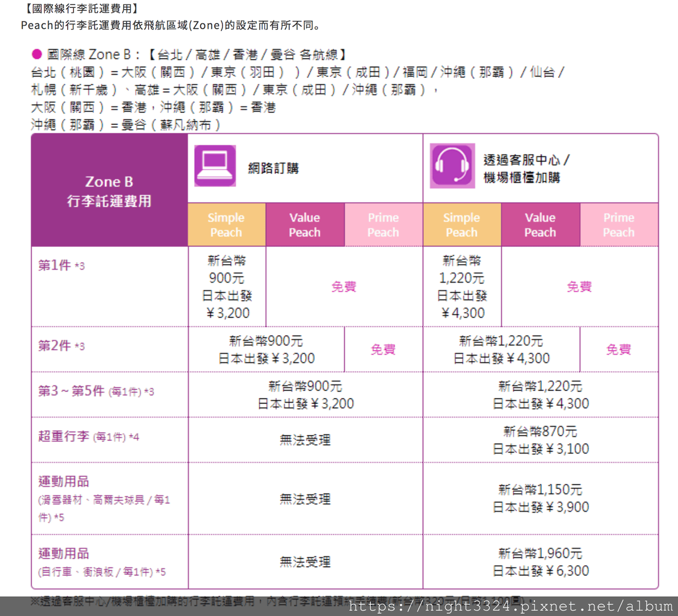The width and height of the screenshot is (678, 616).
Task: Click 第1件 counter 1,220元 cell
Action: (x=462, y=287)
